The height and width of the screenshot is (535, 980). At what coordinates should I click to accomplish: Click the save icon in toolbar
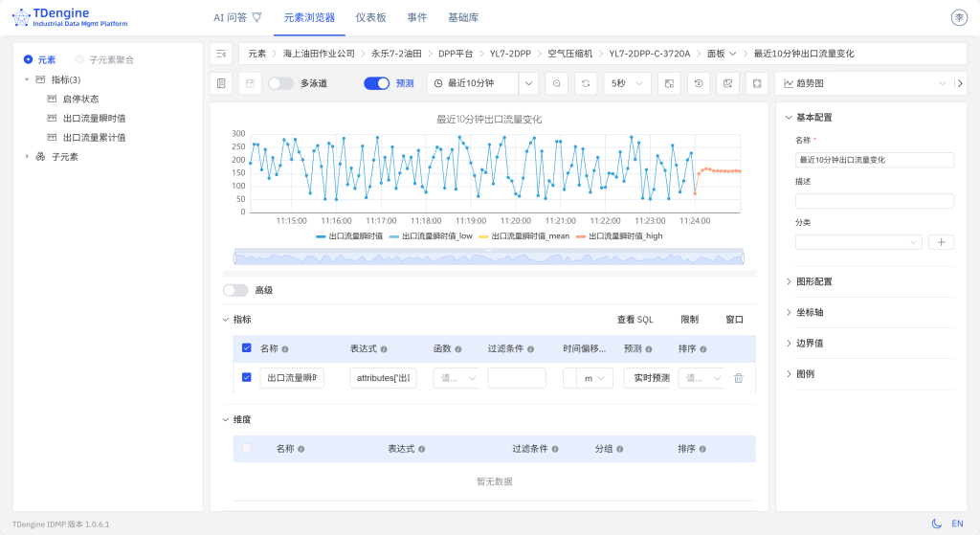click(x=250, y=83)
